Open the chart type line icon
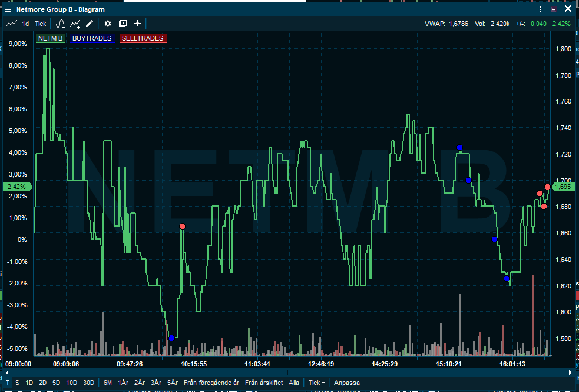 click(x=11, y=24)
